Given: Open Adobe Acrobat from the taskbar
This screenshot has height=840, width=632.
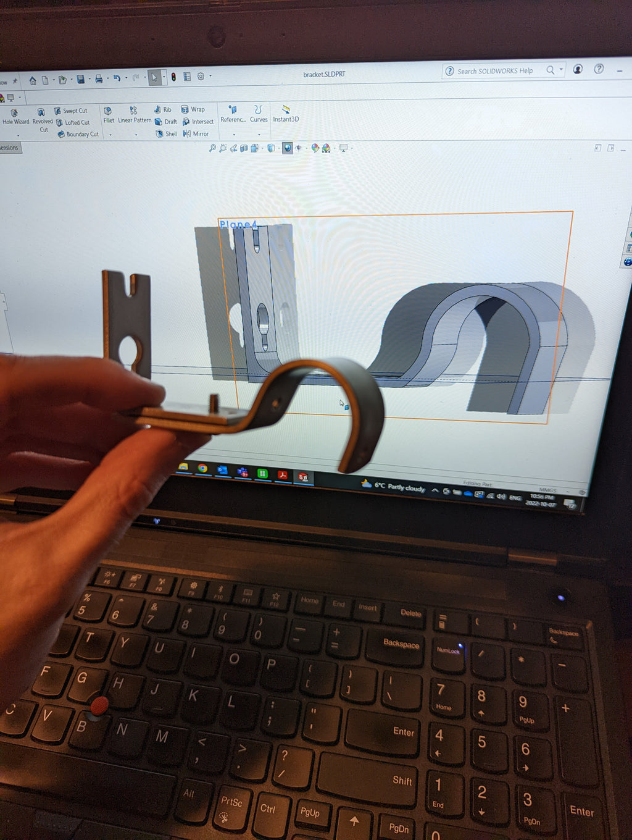Looking at the screenshot, I should click(x=283, y=474).
